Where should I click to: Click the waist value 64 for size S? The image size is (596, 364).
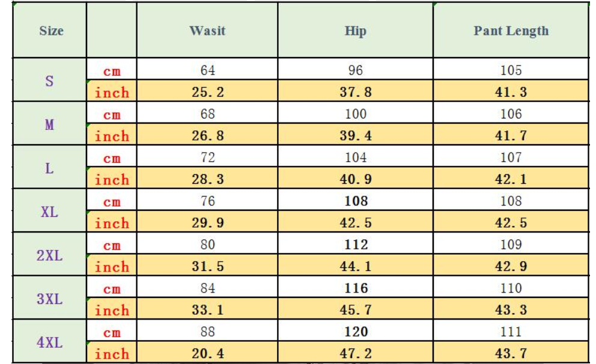pyautogui.click(x=207, y=70)
